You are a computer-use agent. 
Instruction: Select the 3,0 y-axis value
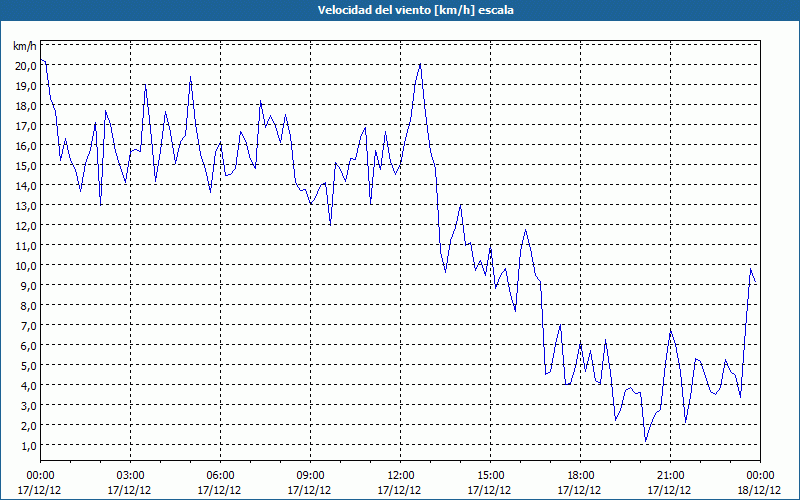click(28, 405)
